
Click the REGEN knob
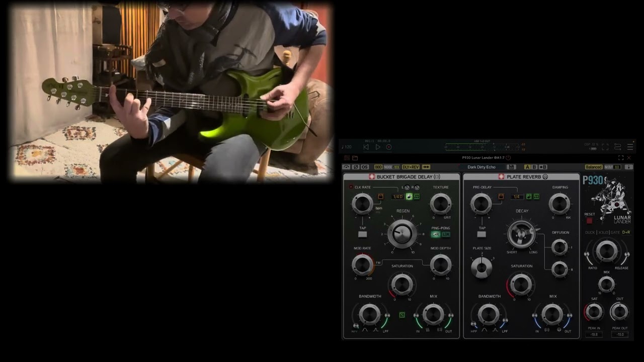pyautogui.click(x=402, y=234)
